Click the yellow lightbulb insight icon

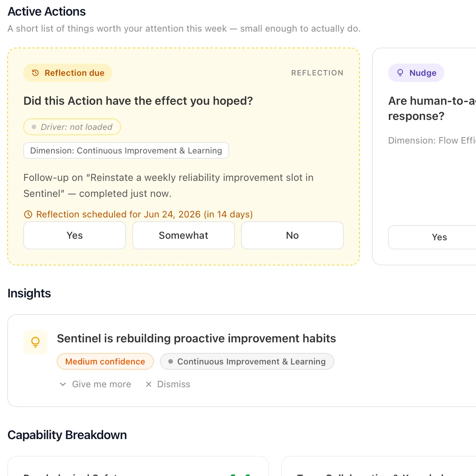pos(35,342)
